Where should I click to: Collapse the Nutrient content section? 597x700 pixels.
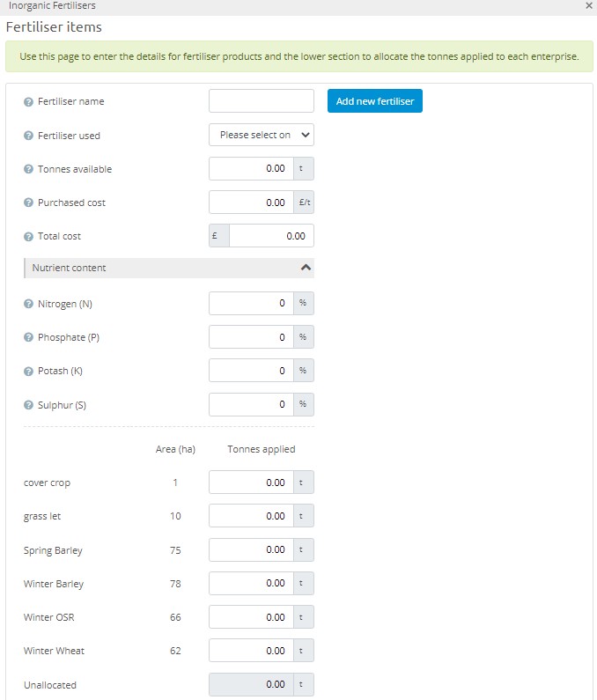pyautogui.click(x=306, y=267)
